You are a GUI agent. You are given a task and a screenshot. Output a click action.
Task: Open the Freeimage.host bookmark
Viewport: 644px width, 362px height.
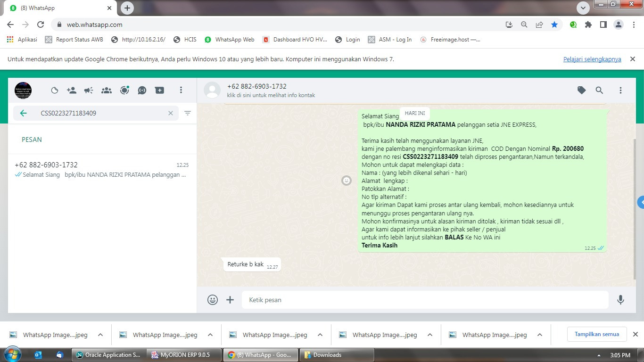pos(450,40)
